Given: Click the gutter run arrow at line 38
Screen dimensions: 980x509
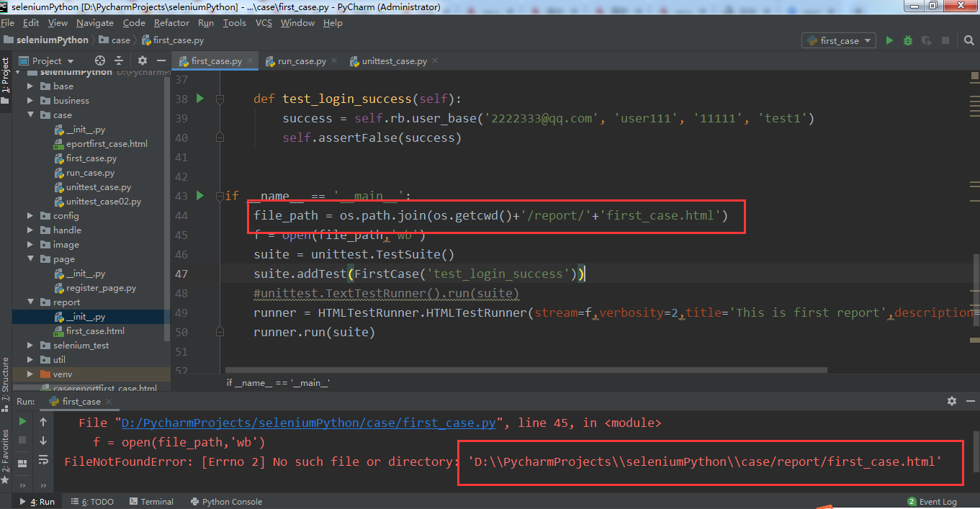Looking at the screenshot, I should pyautogui.click(x=200, y=99).
